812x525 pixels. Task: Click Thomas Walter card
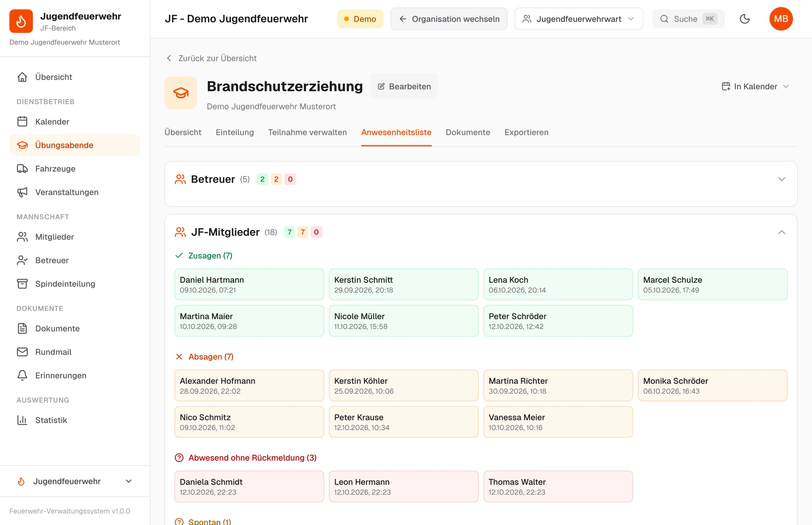(558, 487)
